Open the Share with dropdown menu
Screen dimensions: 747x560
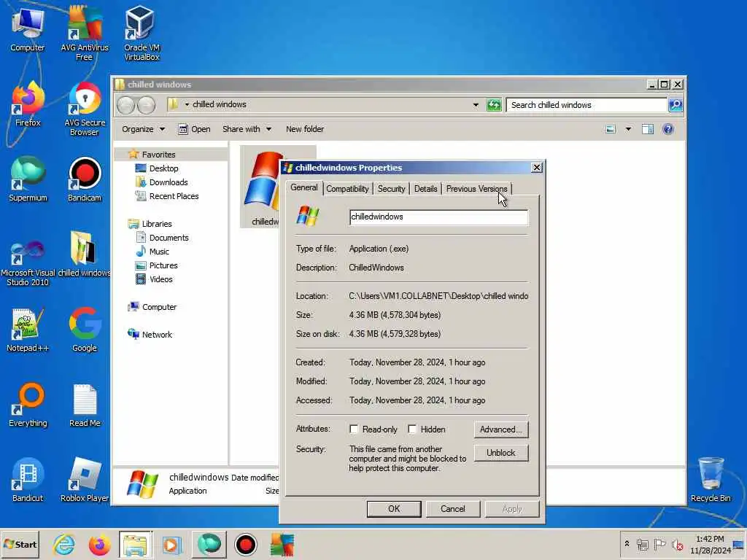(247, 129)
